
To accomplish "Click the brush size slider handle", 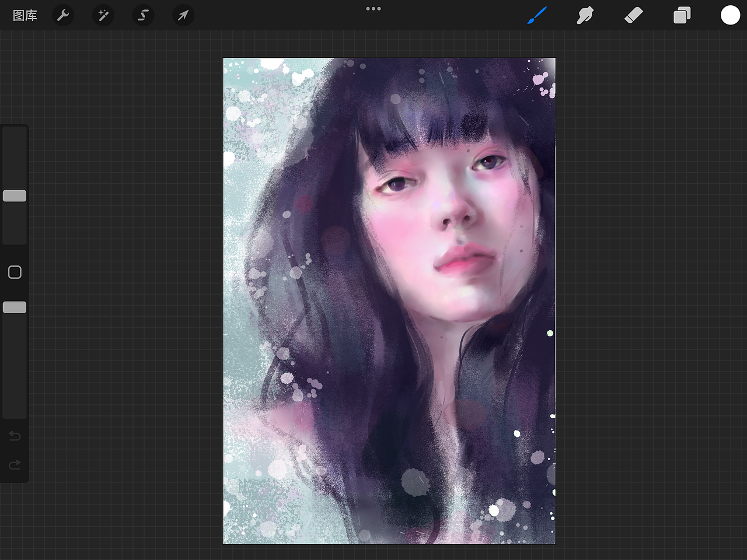I will pyautogui.click(x=15, y=196).
